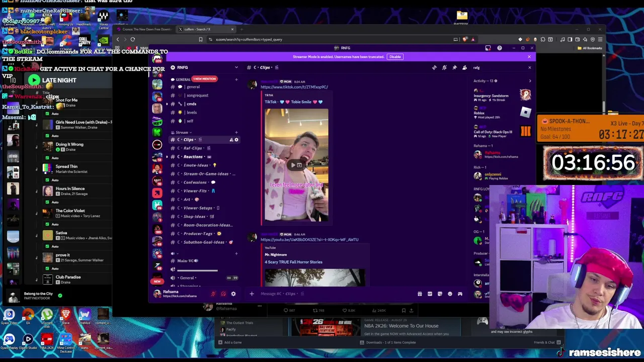Disable Streamer Mode from the banner
The width and height of the screenshot is (644, 362).
[x=395, y=57]
